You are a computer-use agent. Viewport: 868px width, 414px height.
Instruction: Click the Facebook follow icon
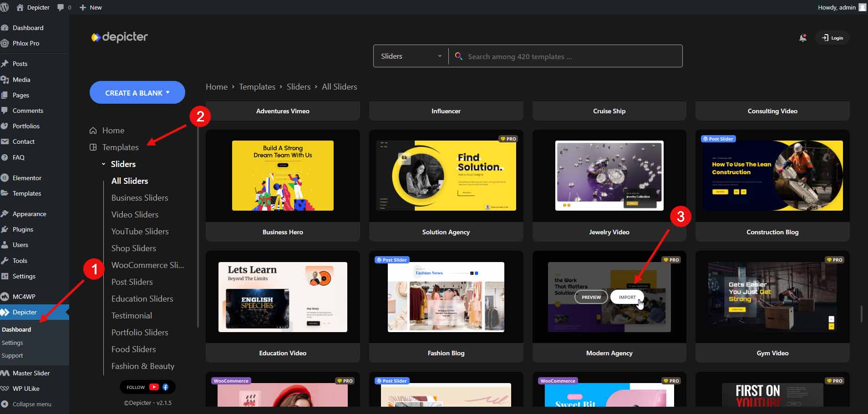(x=166, y=387)
